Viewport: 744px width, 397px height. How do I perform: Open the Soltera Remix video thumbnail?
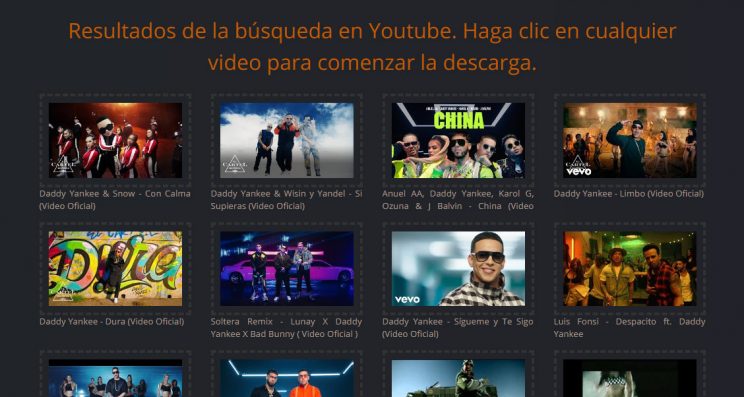pyautogui.click(x=287, y=268)
